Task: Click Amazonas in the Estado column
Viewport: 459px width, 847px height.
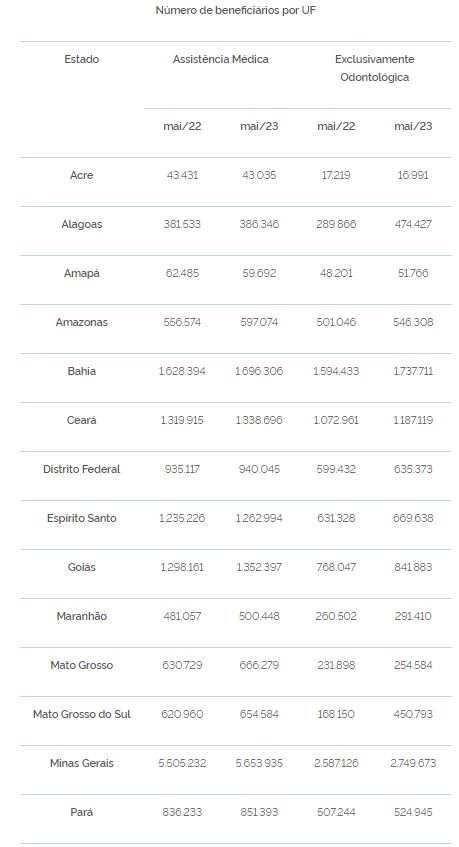Action: (x=82, y=322)
